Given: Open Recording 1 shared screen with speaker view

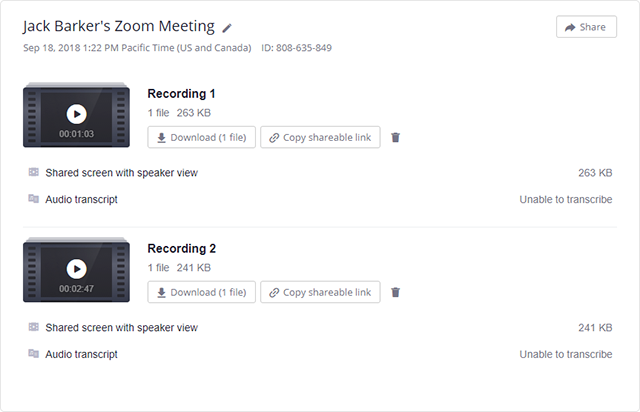Looking at the screenshot, I should click(x=121, y=173).
